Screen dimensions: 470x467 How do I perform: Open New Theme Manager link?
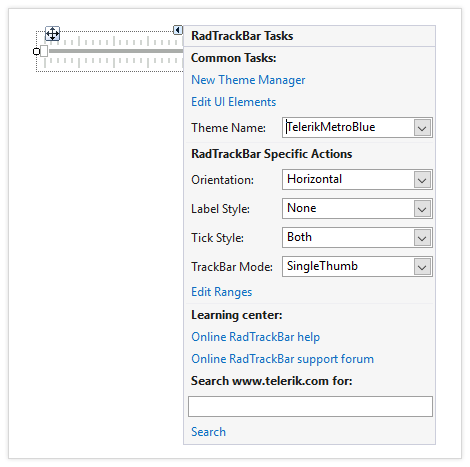[x=248, y=80]
